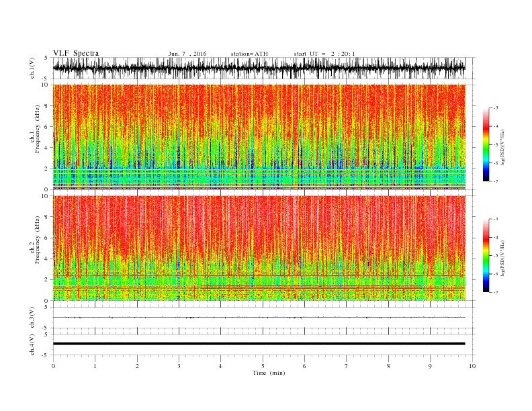This screenshot has height=411, width=532.
Task: Click the ch.2 spectrogram "8" kHz tick label
Action: (x=47, y=217)
